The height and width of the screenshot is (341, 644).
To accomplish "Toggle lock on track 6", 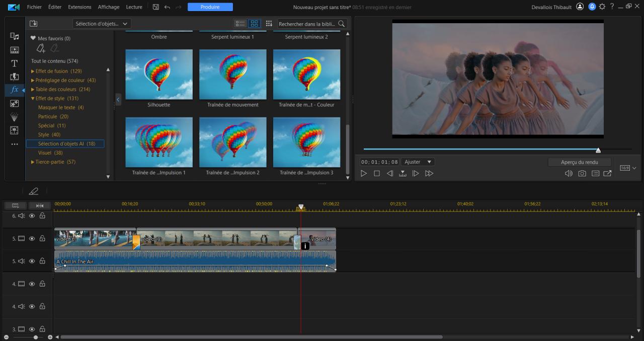I will 42,216.
